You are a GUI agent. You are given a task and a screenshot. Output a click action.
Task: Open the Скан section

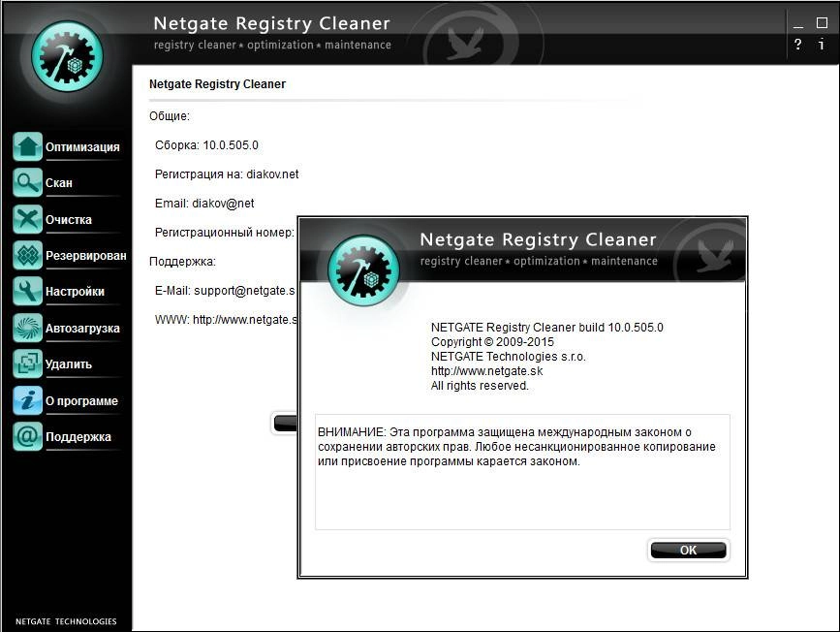[x=59, y=183]
